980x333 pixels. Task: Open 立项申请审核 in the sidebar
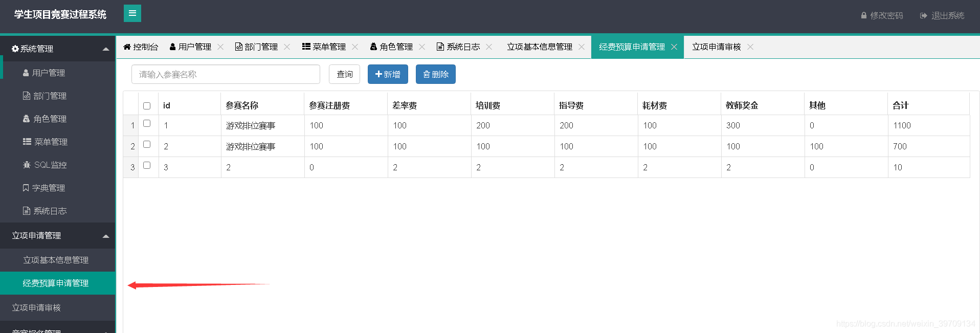[58, 307]
